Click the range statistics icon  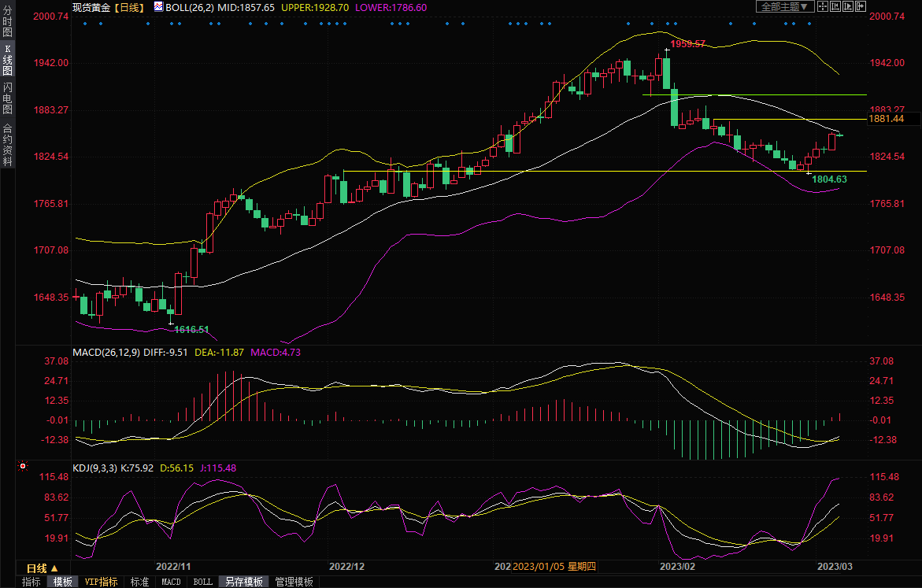click(x=836, y=6)
